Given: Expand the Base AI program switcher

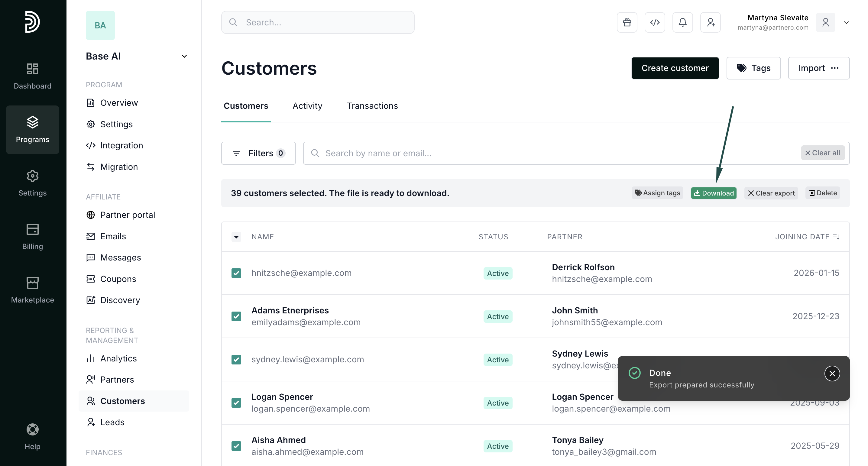Looking at the screenshot, I should point(184,56).
